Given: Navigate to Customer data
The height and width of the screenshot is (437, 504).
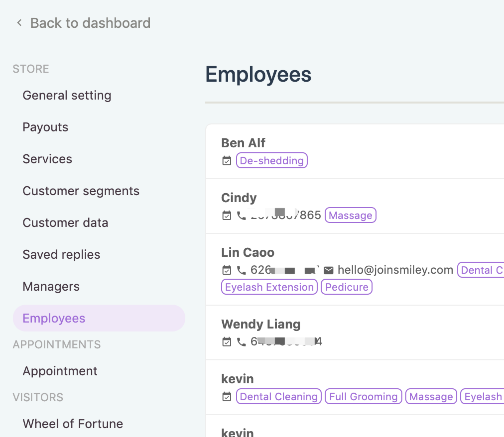Looking at the screenshot, I should pyautogui.click(x=65, y=223).
